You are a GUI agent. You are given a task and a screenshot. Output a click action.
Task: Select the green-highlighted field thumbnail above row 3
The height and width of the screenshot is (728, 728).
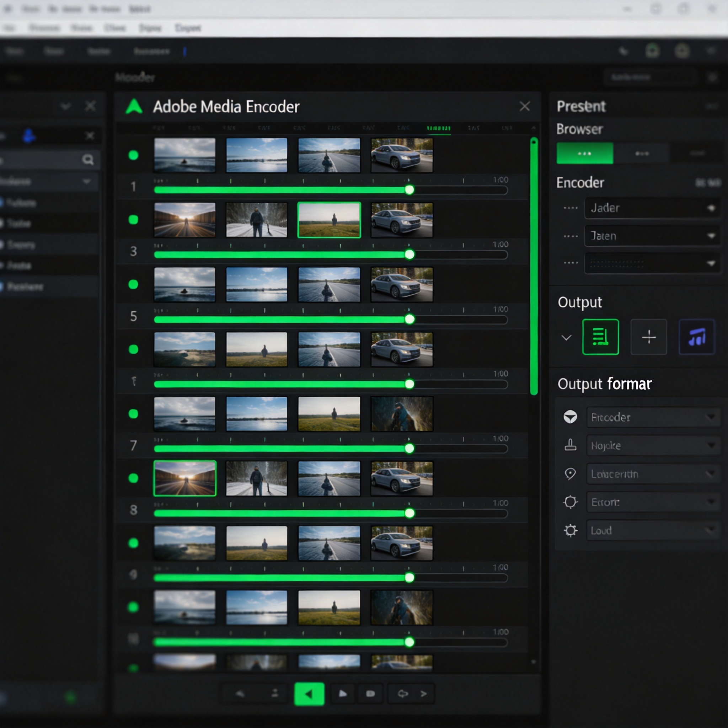click(x=329, y=220)
